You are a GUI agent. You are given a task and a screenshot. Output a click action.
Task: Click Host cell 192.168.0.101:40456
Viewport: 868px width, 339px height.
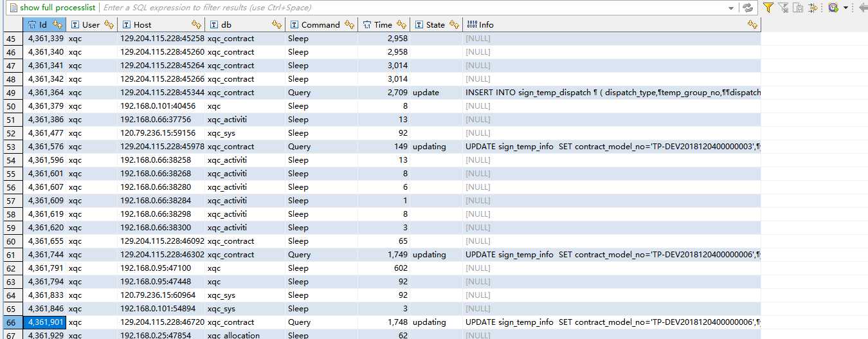(161, 106)
